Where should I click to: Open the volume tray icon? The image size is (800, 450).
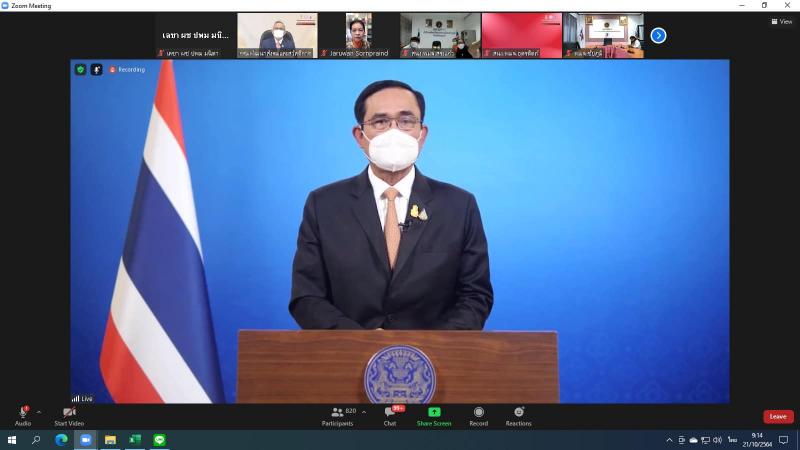[717, 440]
